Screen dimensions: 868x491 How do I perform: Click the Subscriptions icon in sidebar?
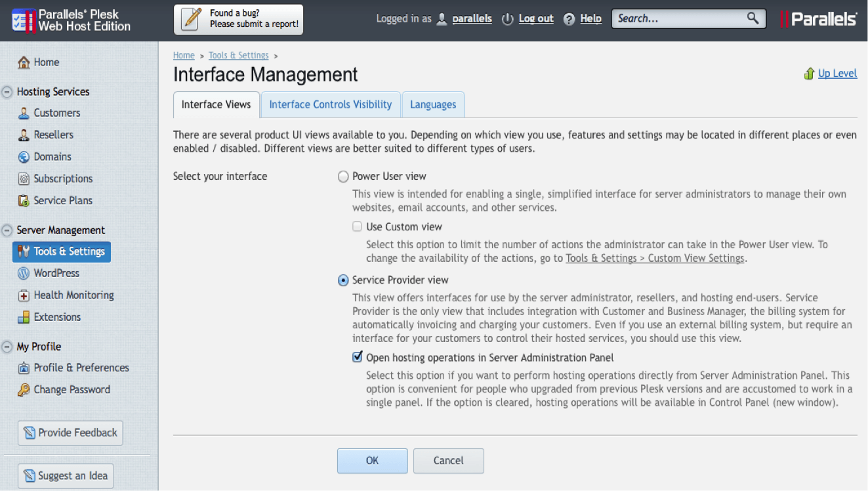pyautogui.click(x=24, y=179)
